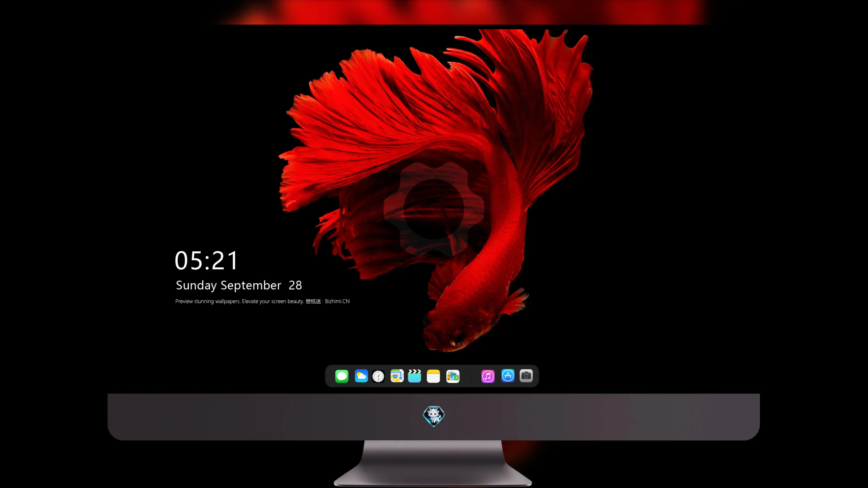Open the Messages app in the dock

point(342,376)
